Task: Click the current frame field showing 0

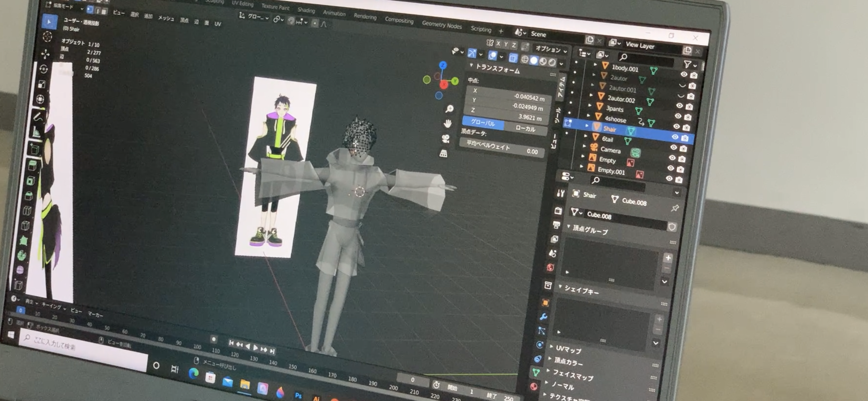Action: pyautogui.click(x=413, y=380)
